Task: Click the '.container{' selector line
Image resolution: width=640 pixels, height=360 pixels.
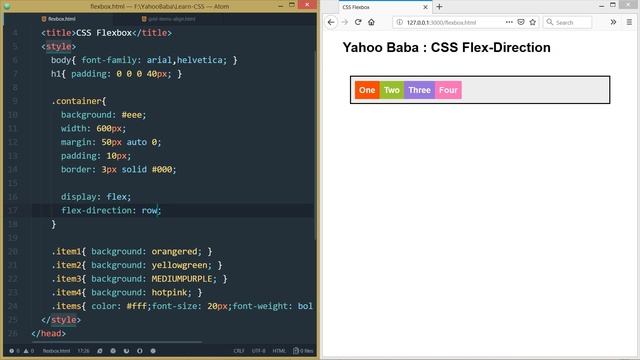Action: (78, 101)
